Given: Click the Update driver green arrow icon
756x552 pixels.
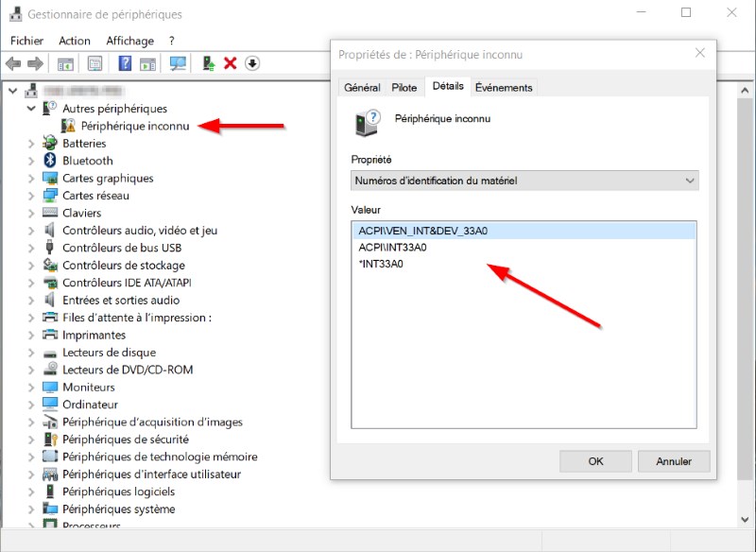Looking at the screenshot, I should point(208,63).
